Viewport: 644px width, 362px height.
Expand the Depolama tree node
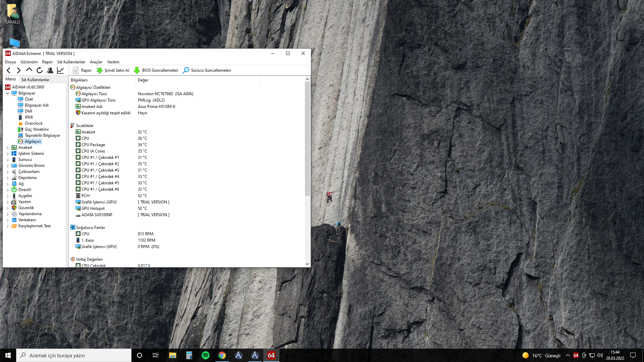8,178
